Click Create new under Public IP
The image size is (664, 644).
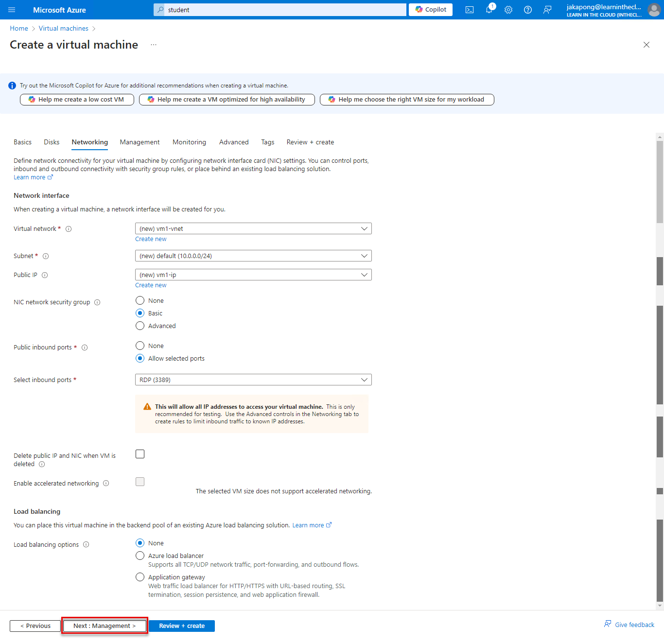(151, 285)
